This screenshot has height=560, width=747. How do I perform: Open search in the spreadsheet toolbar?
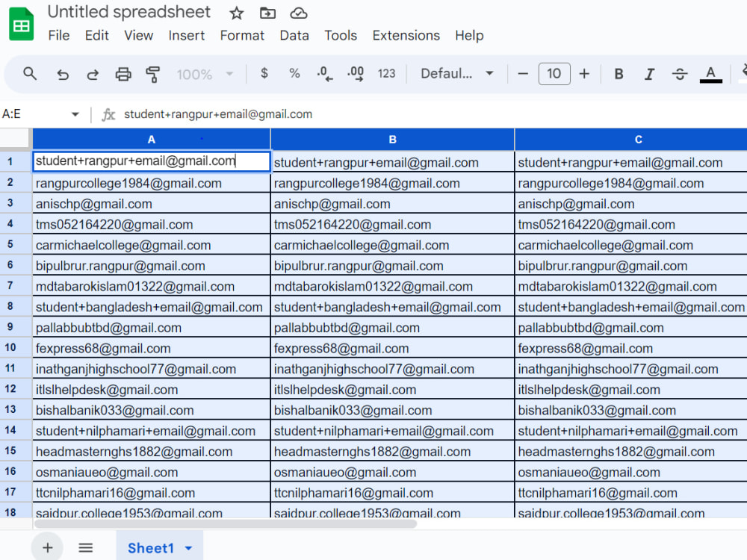[x=30, y=74]
